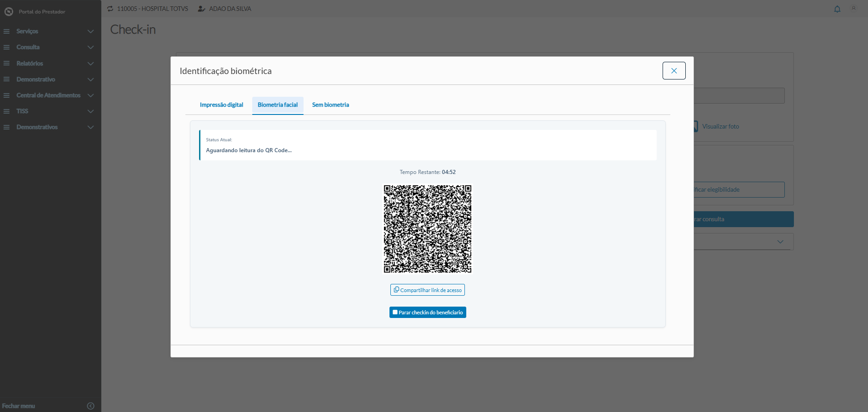Click the blue consulta button behind dialog
Image resolution: width=868 pixels, height=412 pixels.
[744, 219]
